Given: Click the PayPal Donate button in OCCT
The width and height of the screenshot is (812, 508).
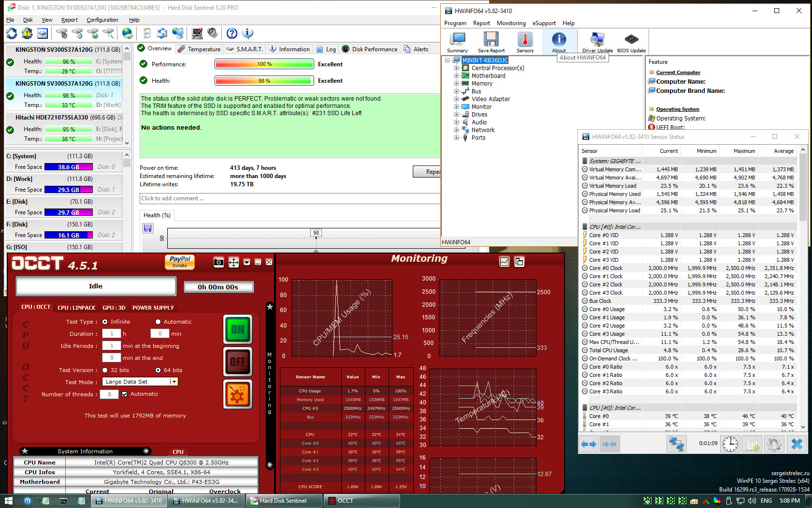Looking at the screenshot, I should [x=180, y=262].
